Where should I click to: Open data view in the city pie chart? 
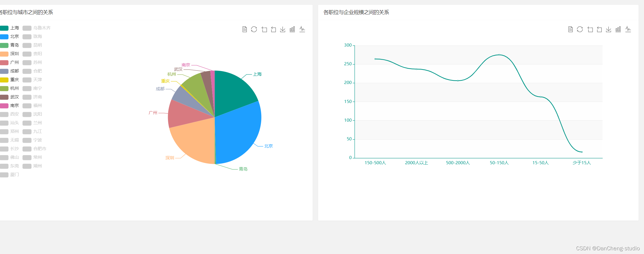coord(244,29)
